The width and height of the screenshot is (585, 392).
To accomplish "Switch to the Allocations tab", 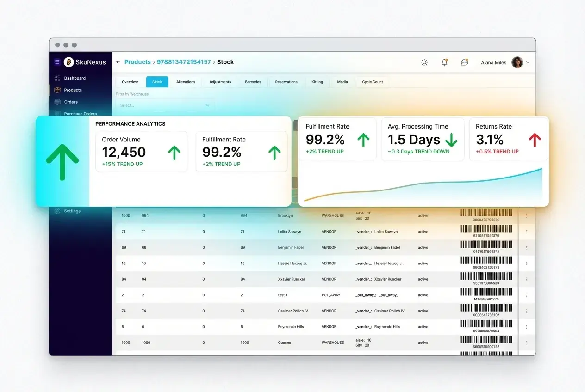I will (186, 82).
